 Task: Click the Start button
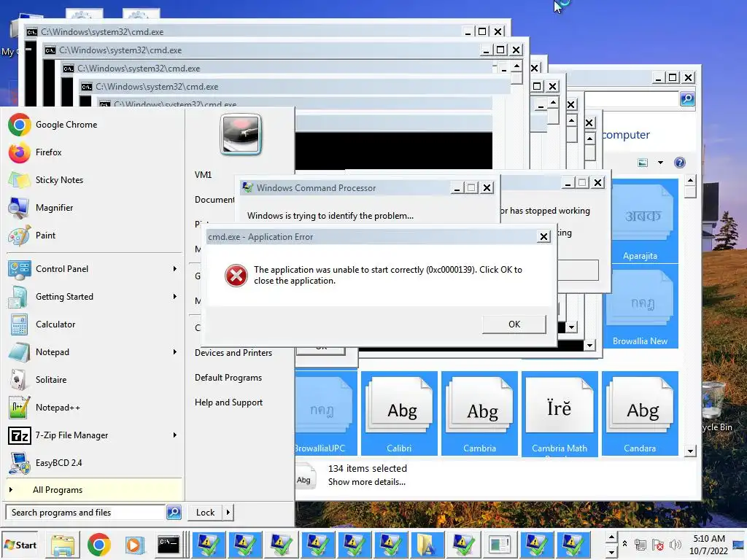tap(20, 545)
